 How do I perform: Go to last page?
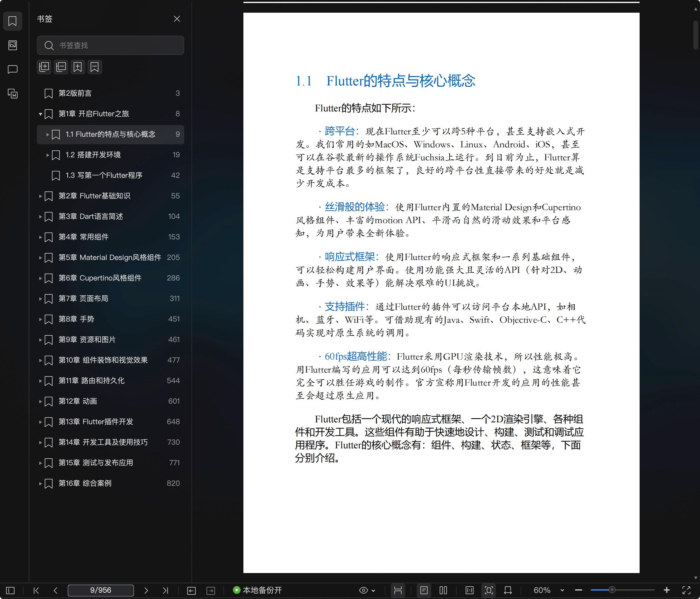point(165,590)
